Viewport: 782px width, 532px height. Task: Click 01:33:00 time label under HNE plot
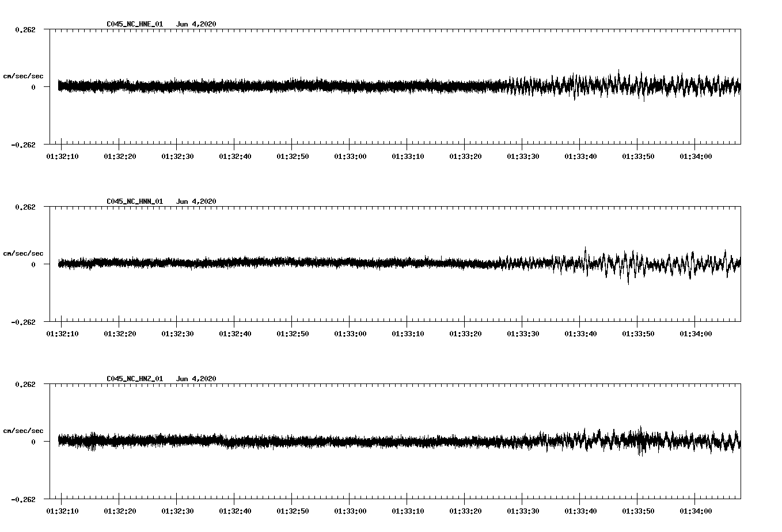pyautogui.click(x=350, y=157)
